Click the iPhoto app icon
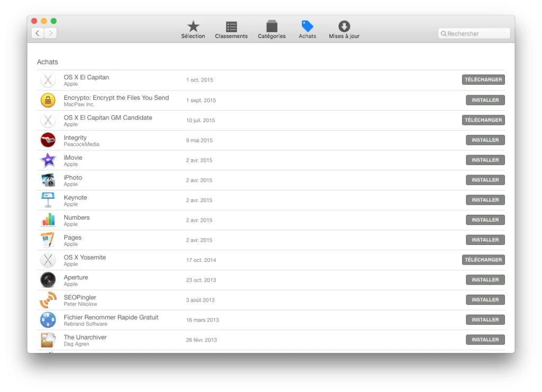Screen dimensions: 542x392 [48, 180]
